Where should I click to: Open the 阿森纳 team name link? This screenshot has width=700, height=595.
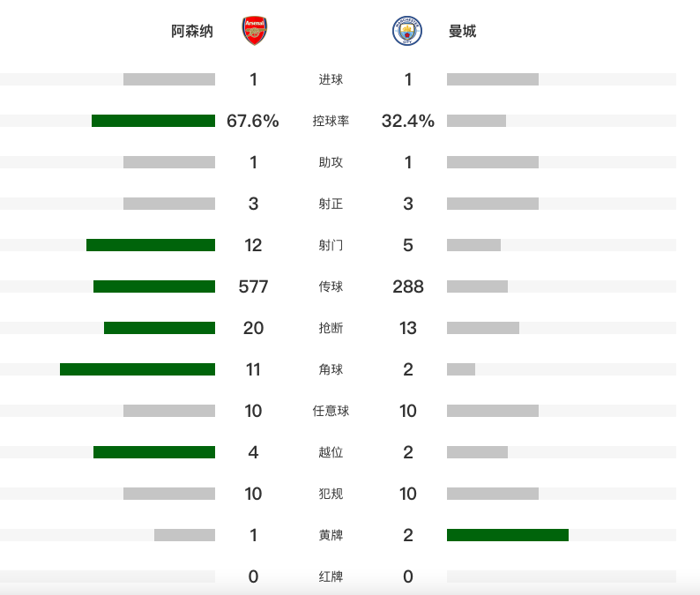(x=192, y=31)
